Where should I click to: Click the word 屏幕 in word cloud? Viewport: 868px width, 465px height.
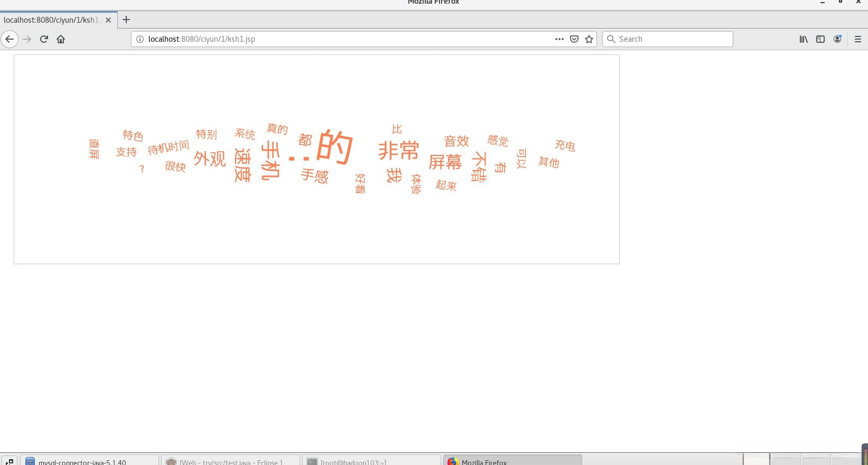coord(445,162)
